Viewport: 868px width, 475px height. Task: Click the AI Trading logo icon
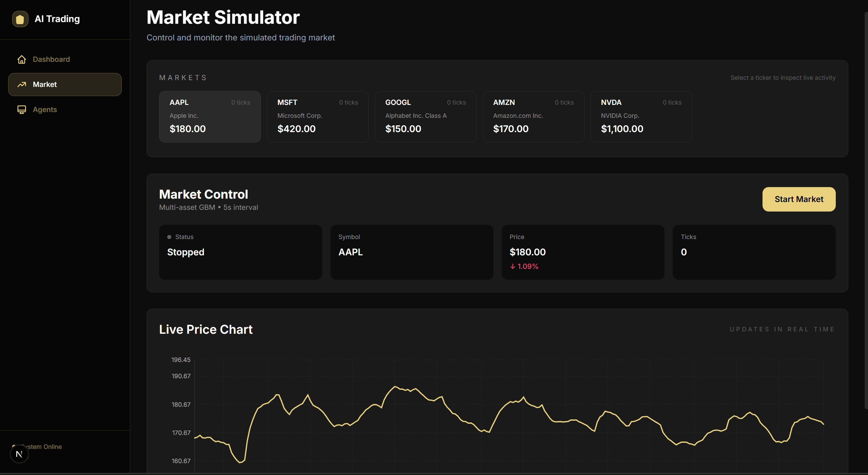pos(20,19)
